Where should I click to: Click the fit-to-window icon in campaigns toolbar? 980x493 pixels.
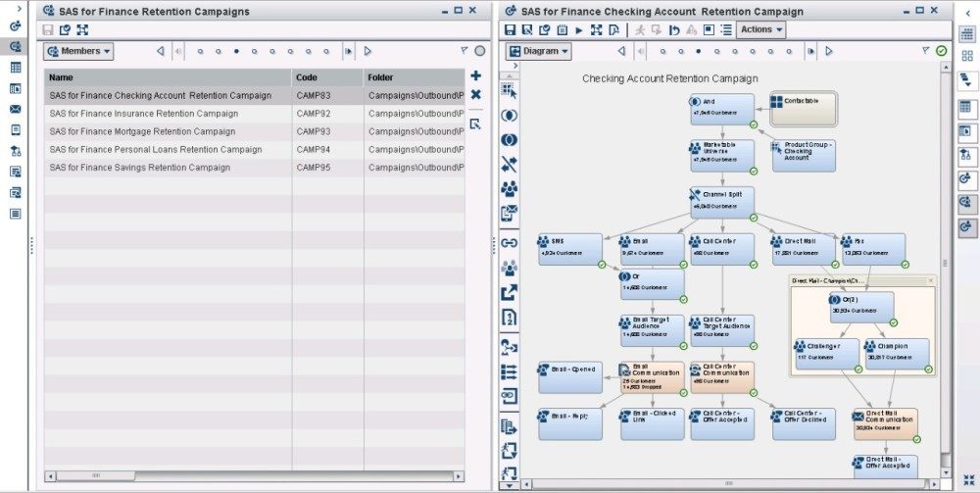point(82,30)
